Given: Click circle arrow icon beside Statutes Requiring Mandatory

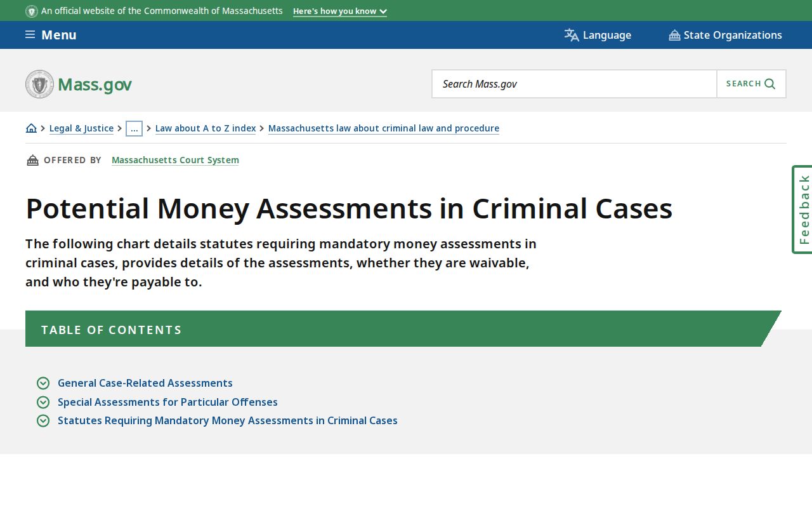Looking at the screenshot, I should click(43, 420).
